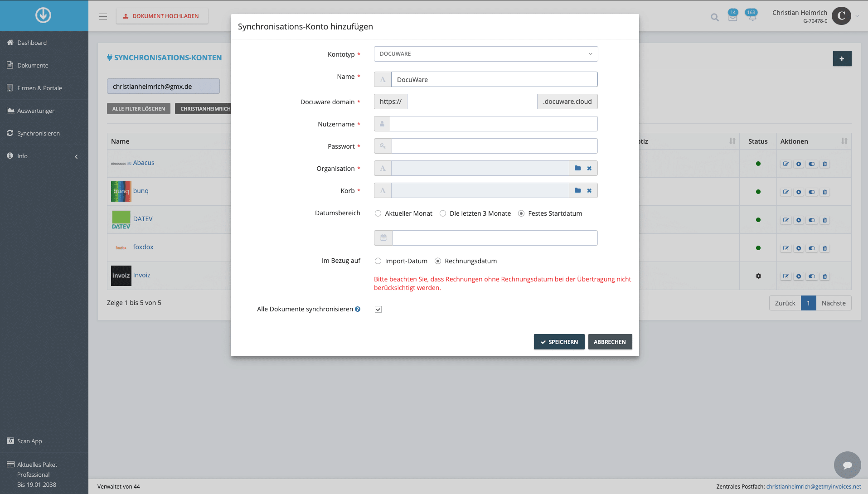Clear the Organisation field with the X icon
868x494 pixels.
(589, 168)
